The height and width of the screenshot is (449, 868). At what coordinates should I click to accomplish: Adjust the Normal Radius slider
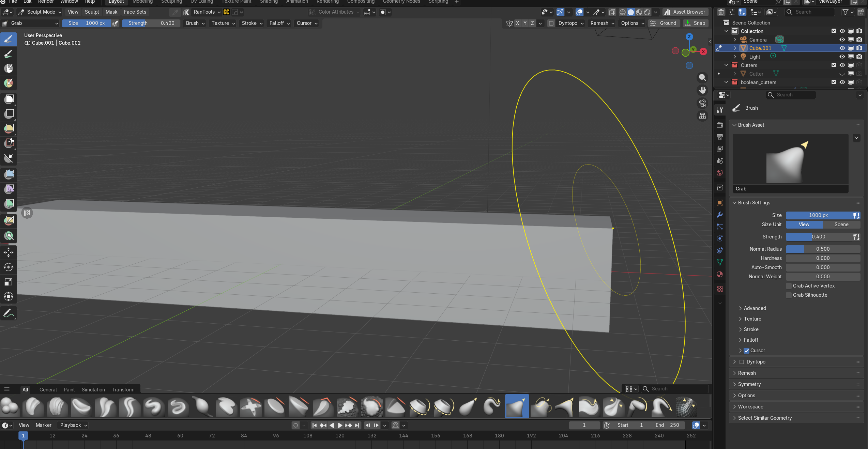(x=823, y=249)
